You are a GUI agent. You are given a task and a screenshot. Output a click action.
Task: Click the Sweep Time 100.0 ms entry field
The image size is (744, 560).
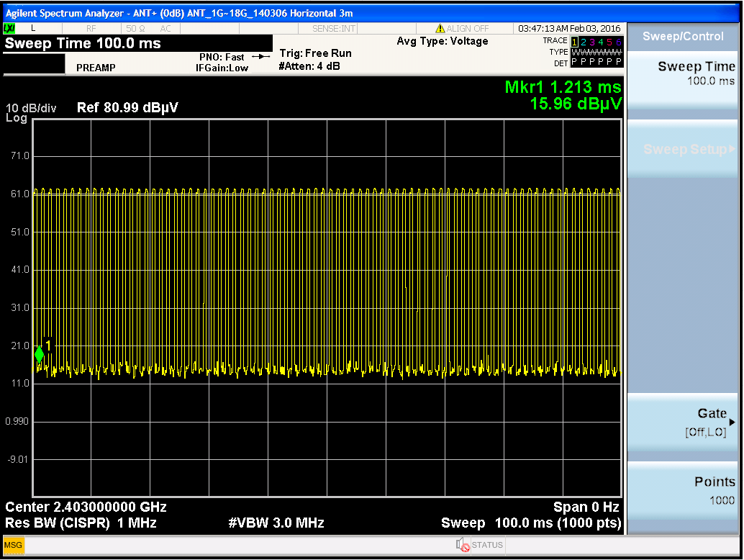(137, 43)
